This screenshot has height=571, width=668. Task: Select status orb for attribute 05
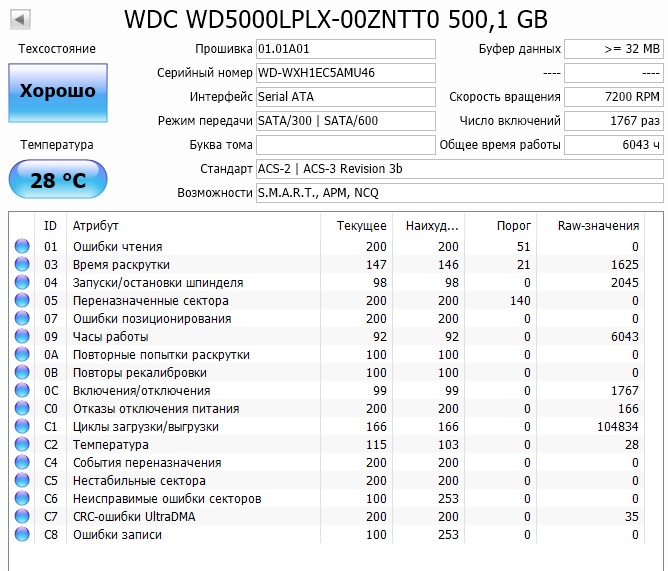[22, 300]
